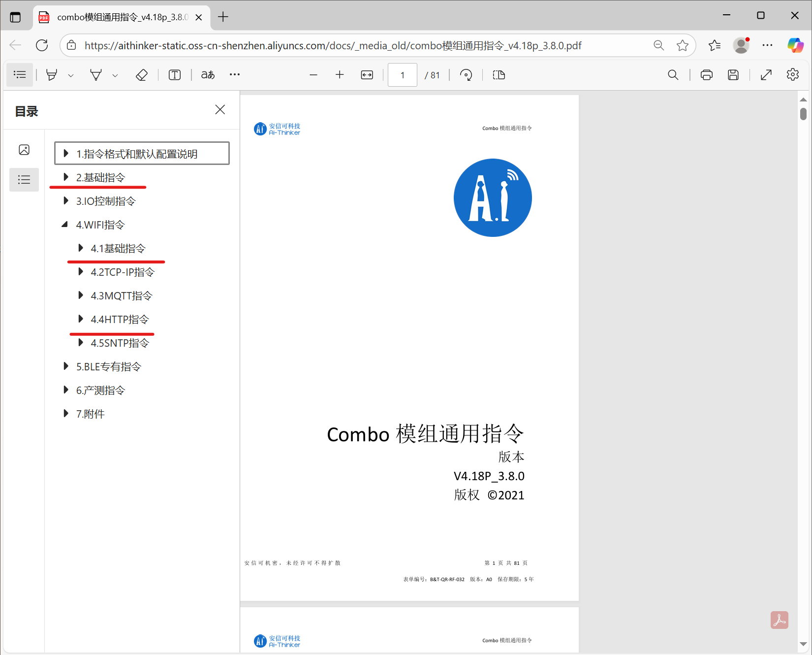Click the Add text tool
Viewport: 812px width, 655px height.
point(175,75)
